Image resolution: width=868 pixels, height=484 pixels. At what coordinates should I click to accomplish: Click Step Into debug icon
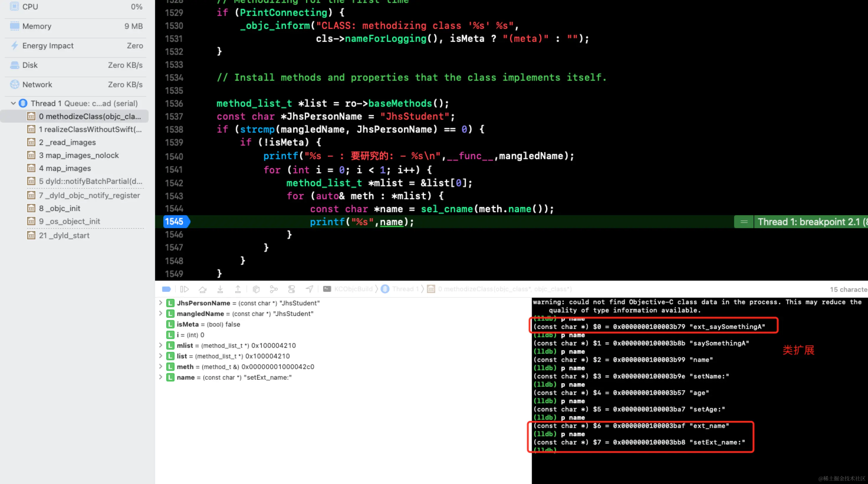[220, 289]
